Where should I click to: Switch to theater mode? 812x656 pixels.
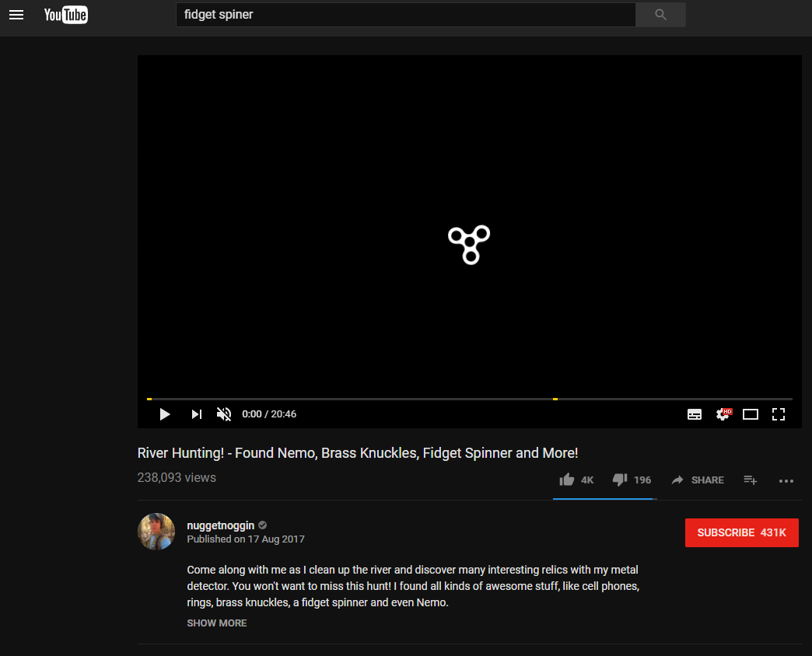click(x=751, y=413)
